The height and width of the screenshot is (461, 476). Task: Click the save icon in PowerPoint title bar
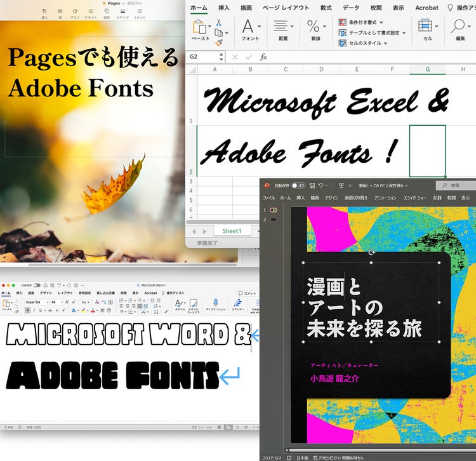click(311, 185)
